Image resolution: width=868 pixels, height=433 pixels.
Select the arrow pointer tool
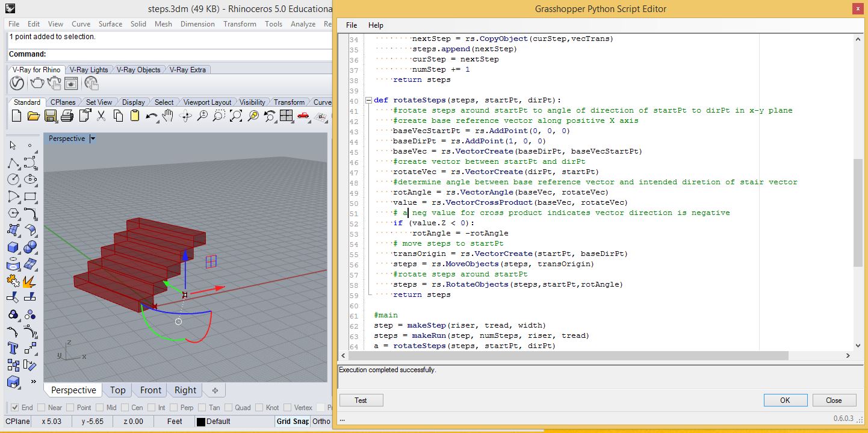pos(13,146)
